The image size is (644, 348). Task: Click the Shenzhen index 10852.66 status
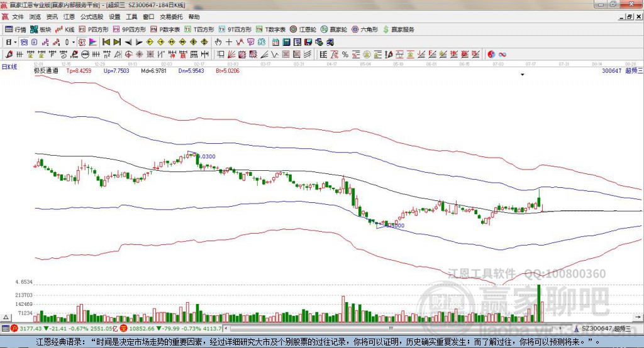click(x=142, y=329)
